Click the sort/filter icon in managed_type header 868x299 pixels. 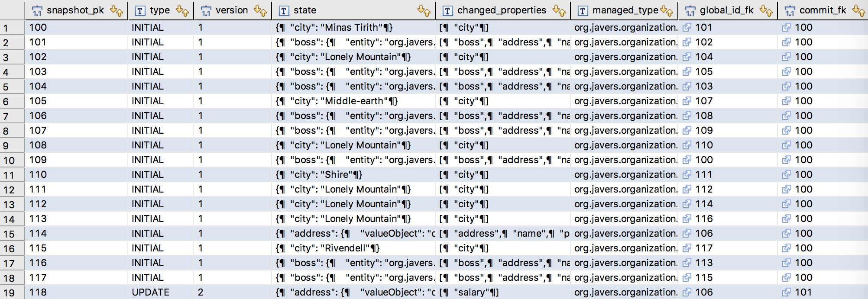[x=667, y=11]
